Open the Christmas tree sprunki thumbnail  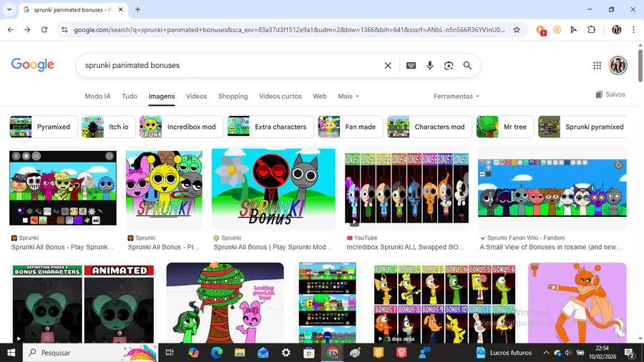(225, 303)
